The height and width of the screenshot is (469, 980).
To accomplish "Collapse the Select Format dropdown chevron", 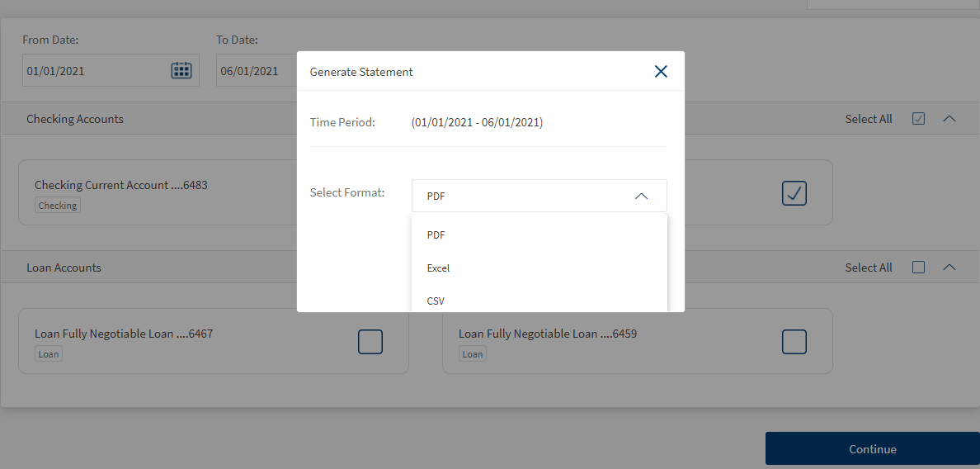I will tap(641, 197).
